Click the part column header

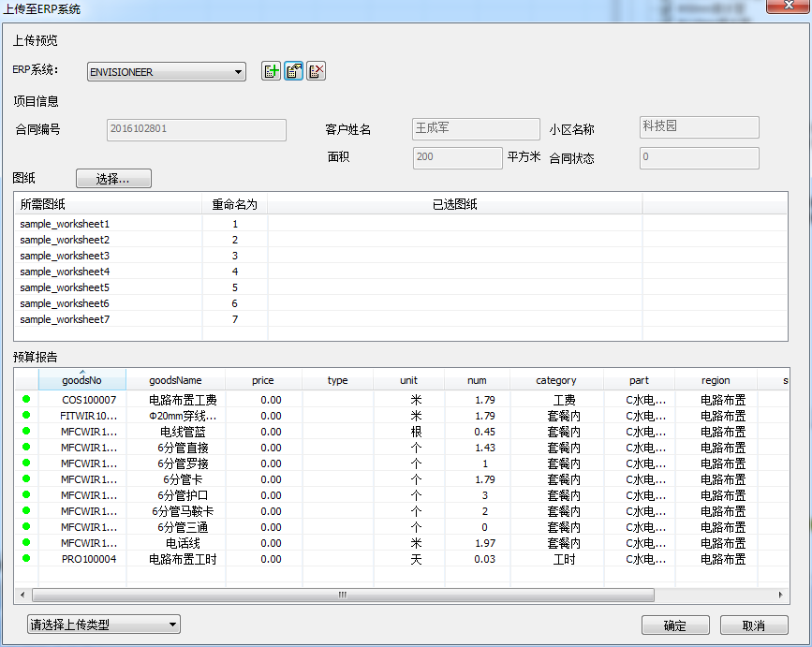[639, 380]
